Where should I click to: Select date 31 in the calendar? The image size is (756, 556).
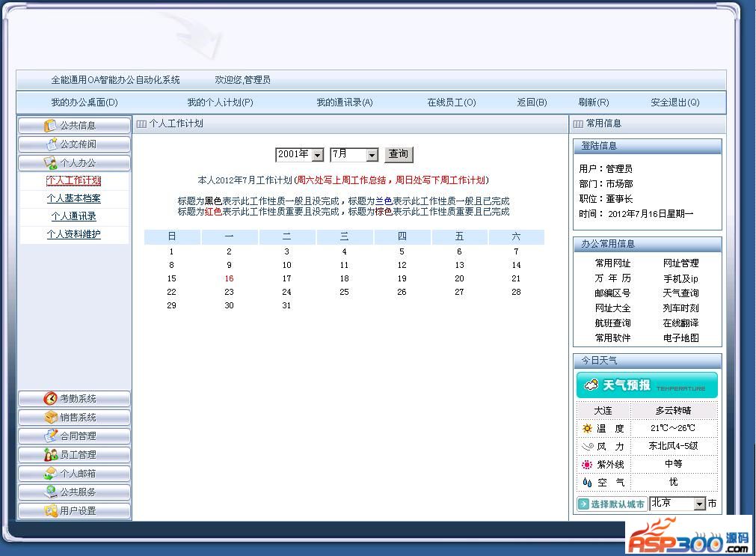pos(286,306)
